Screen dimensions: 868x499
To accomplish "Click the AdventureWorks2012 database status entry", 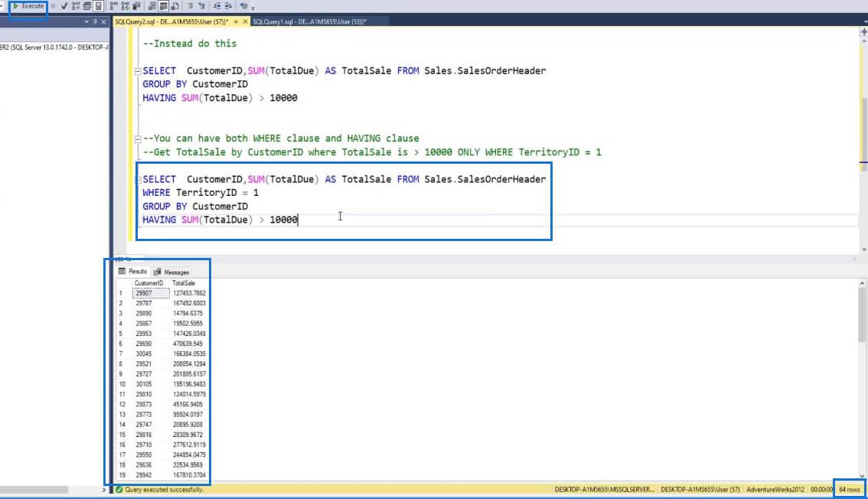I will [775, 490].
